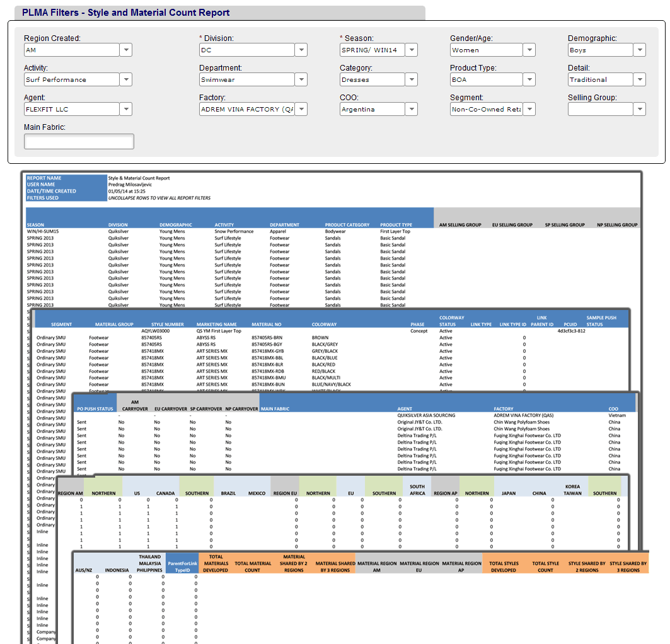The image size is (670, 644).
Task: Click the Snow Performance activity cell
Action: click(x=234, y=231)
